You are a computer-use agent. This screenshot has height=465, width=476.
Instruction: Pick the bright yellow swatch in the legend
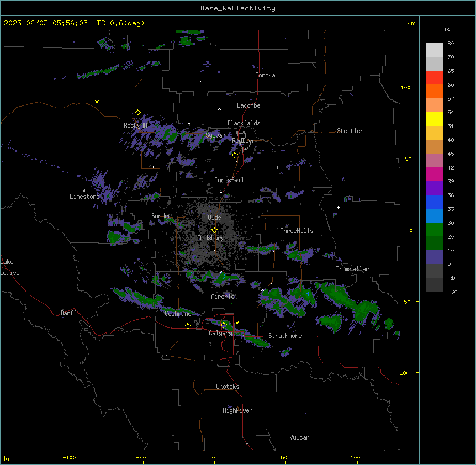[x=434, y=119]
